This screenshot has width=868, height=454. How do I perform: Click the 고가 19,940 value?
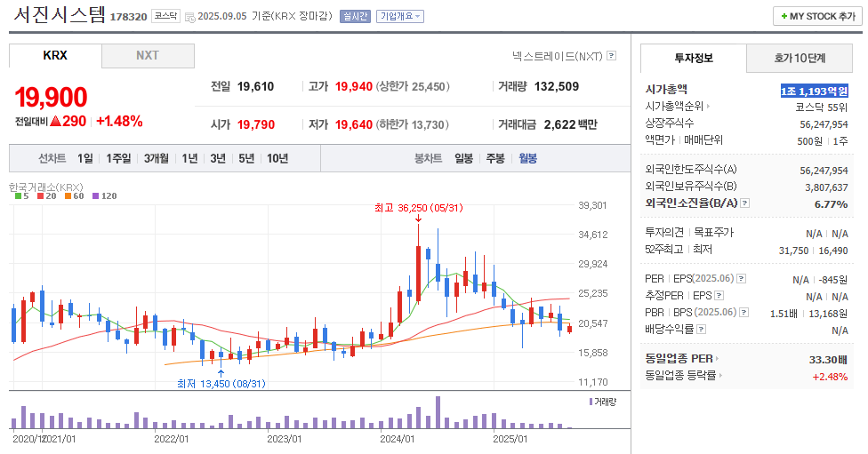click(354, 86)
